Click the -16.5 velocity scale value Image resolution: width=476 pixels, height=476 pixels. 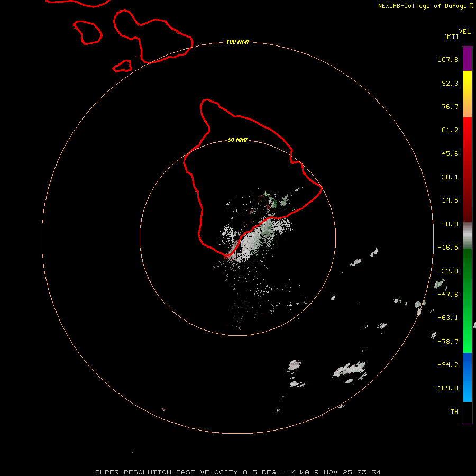point(448,248)
